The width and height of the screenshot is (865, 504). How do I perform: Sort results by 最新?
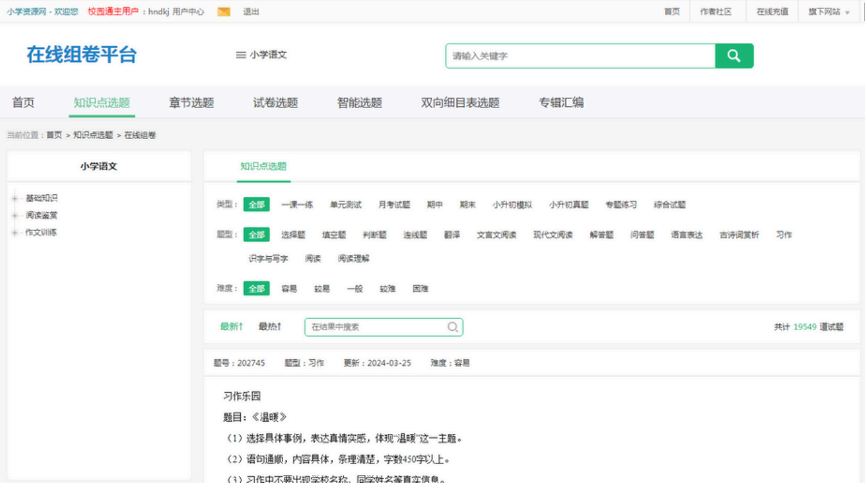point(231,327)
